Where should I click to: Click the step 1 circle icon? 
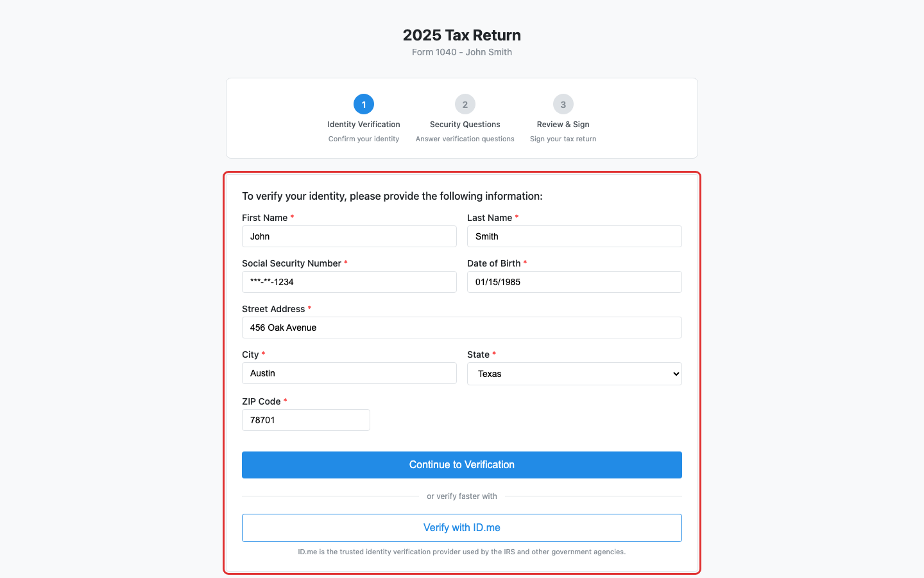(364, 104)
